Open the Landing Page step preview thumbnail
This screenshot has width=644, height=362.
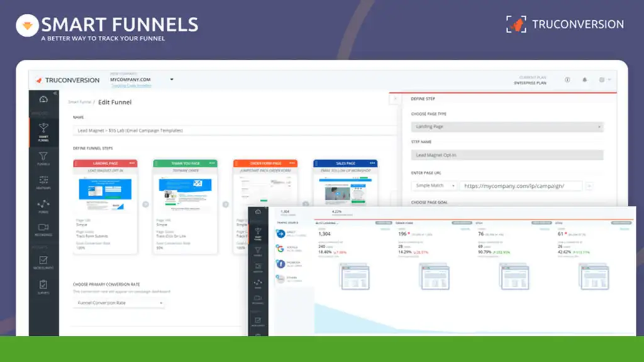[105, 195]
